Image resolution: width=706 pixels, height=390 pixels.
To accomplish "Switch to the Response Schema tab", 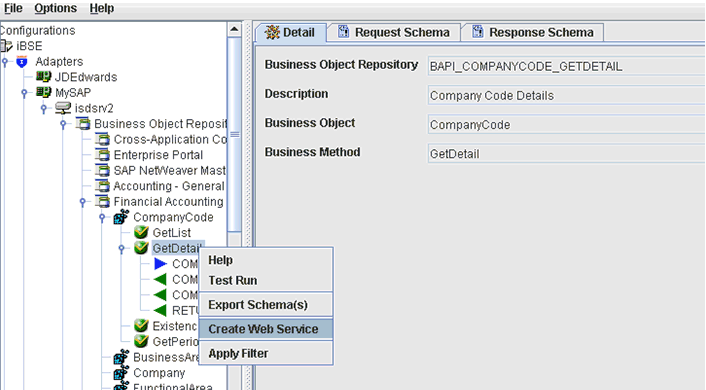I will point(532,32).
